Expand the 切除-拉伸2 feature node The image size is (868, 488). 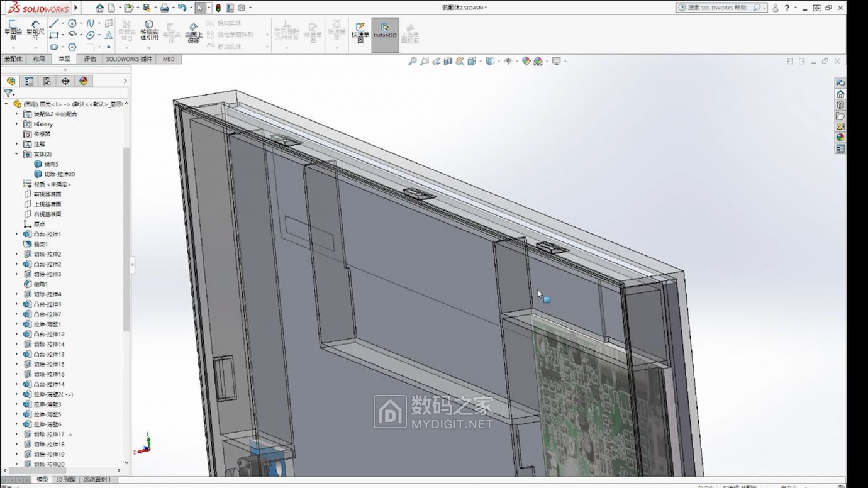coord(17,254)
